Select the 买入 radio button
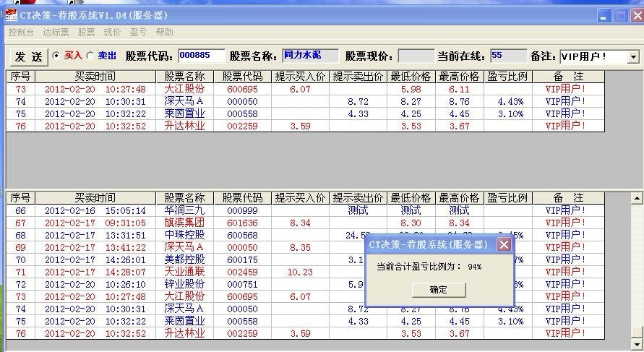Image resolution: width=644 pixels, height=352 pixels. [56, 56]
